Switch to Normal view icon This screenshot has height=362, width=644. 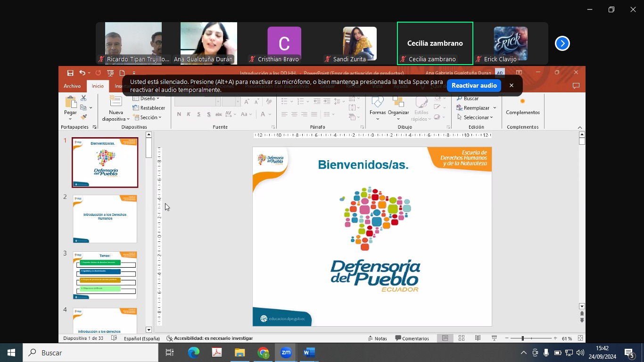click(x=445, y=338)
